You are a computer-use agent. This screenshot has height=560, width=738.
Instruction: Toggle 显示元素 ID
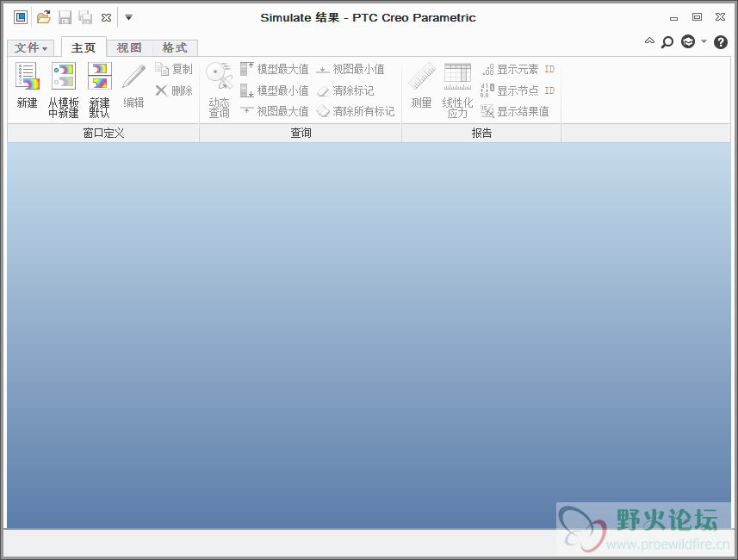click(518, 69)
